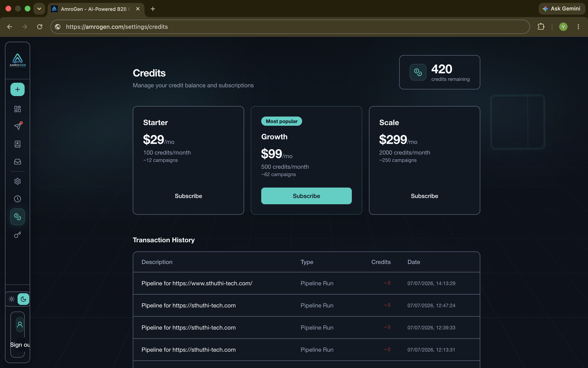Open the history clock icon

18,199
